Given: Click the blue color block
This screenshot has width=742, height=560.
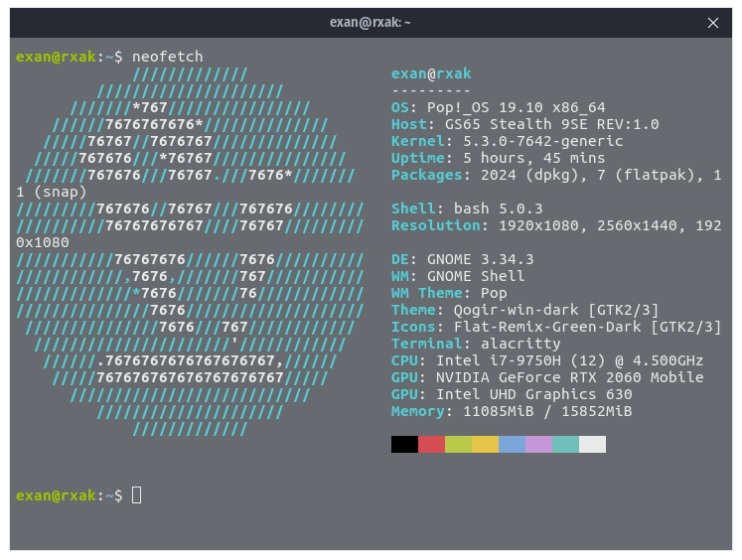Looking at the screenshot, I should (512, 444).
